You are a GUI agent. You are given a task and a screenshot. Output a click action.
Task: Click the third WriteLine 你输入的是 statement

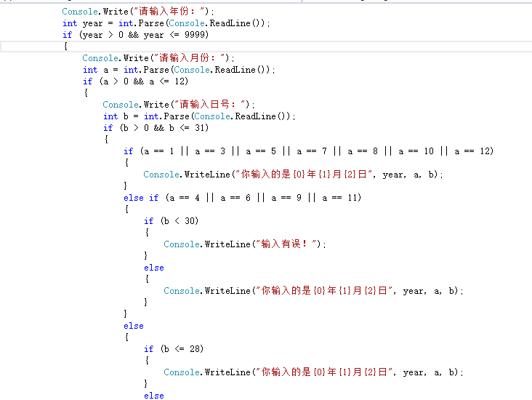tap(313, 372)
